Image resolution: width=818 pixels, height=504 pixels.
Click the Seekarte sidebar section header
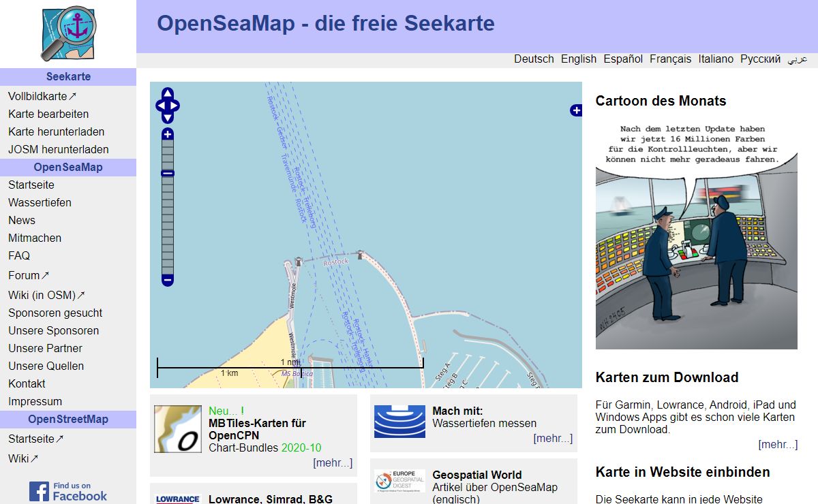click(68, 77)
